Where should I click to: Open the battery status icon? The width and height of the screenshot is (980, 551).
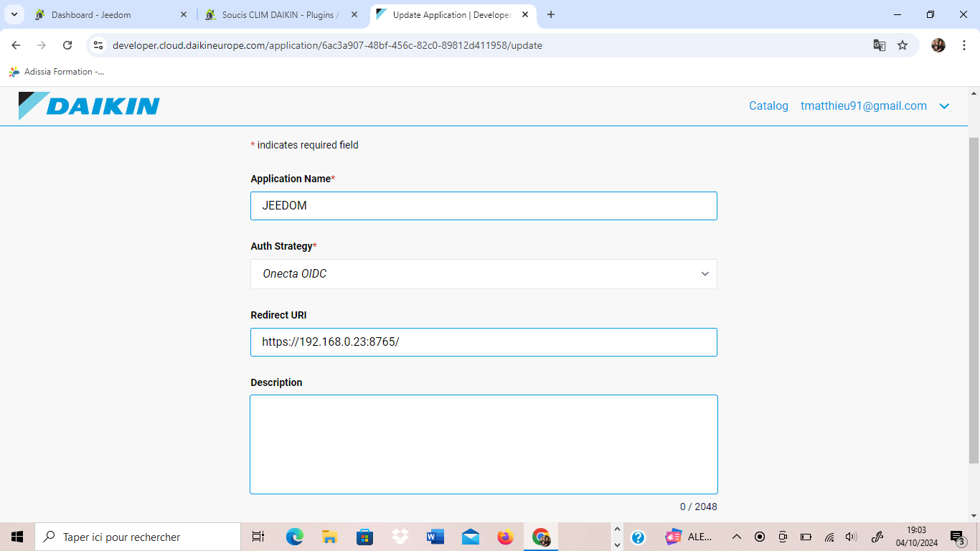[806, 537]
